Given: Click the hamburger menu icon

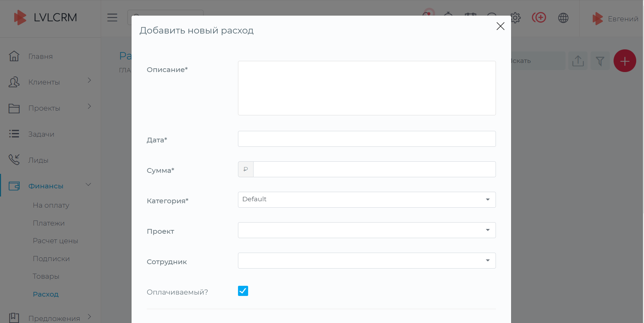Looking at the screenshot, I should tap(112, 18).
